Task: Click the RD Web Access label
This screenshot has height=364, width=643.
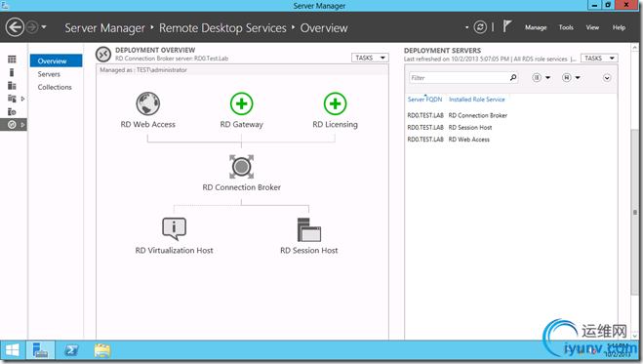Action: pyautogui.click(x=147, y=124)
